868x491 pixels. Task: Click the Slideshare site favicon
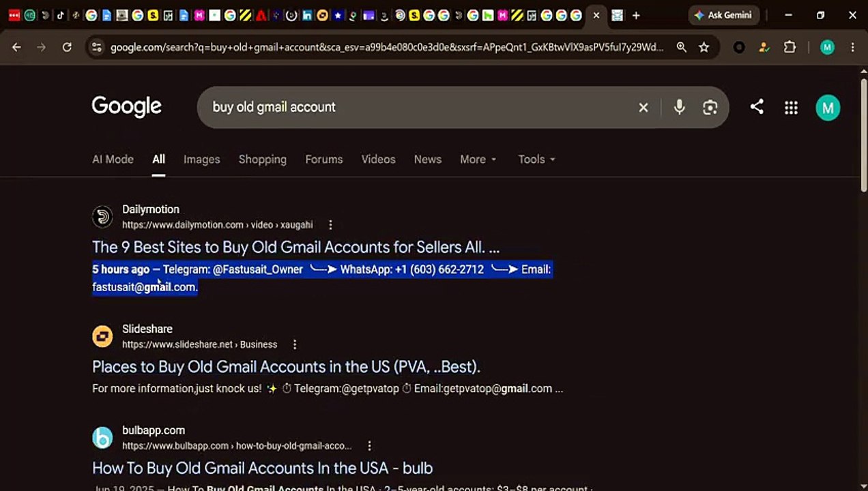(102, 336)
